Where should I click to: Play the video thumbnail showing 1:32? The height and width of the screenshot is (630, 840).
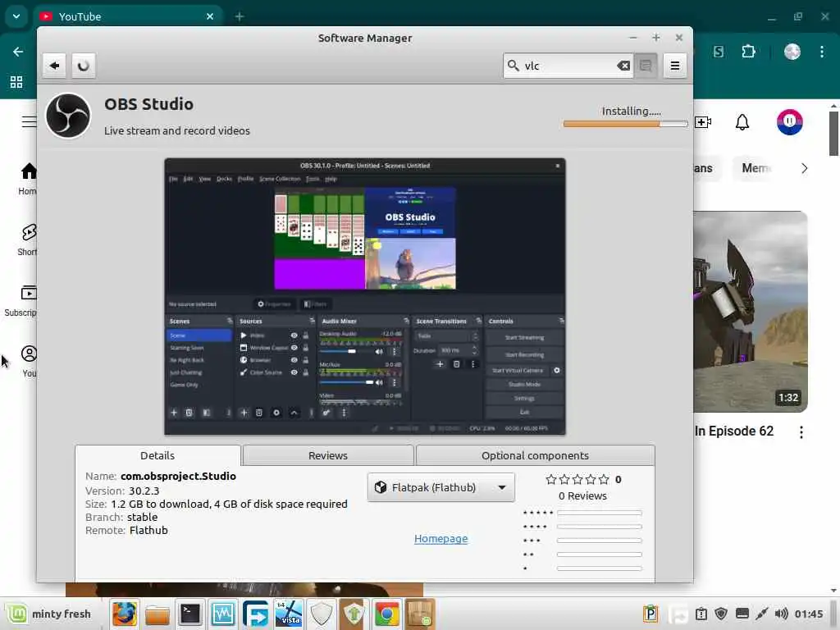coord(751,312)
